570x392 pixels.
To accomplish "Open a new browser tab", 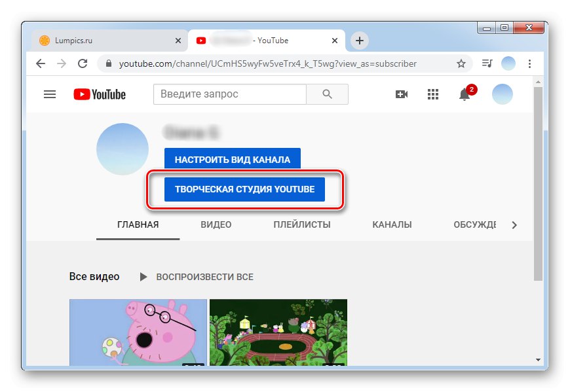I will click(360, 41).
